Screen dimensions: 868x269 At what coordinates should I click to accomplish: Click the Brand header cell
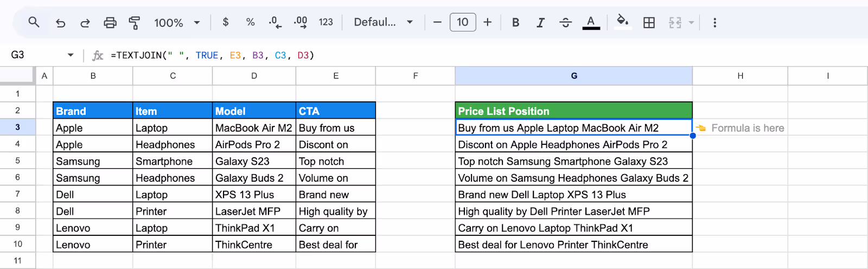pos(93,111)
